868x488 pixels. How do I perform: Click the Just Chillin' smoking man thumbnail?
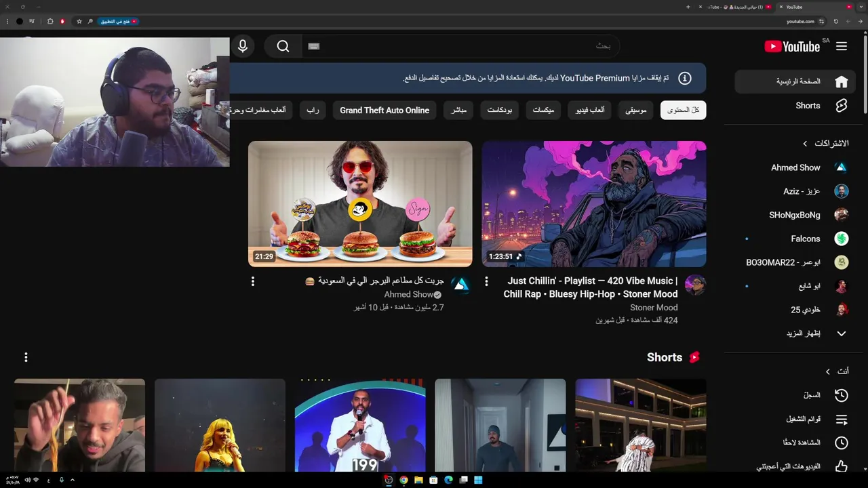(x=594, y=204)
